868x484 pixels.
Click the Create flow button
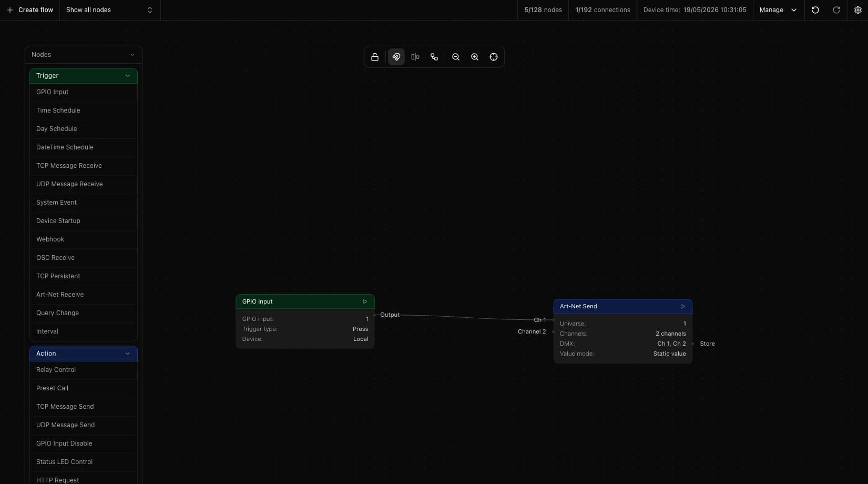coord(30,10)
